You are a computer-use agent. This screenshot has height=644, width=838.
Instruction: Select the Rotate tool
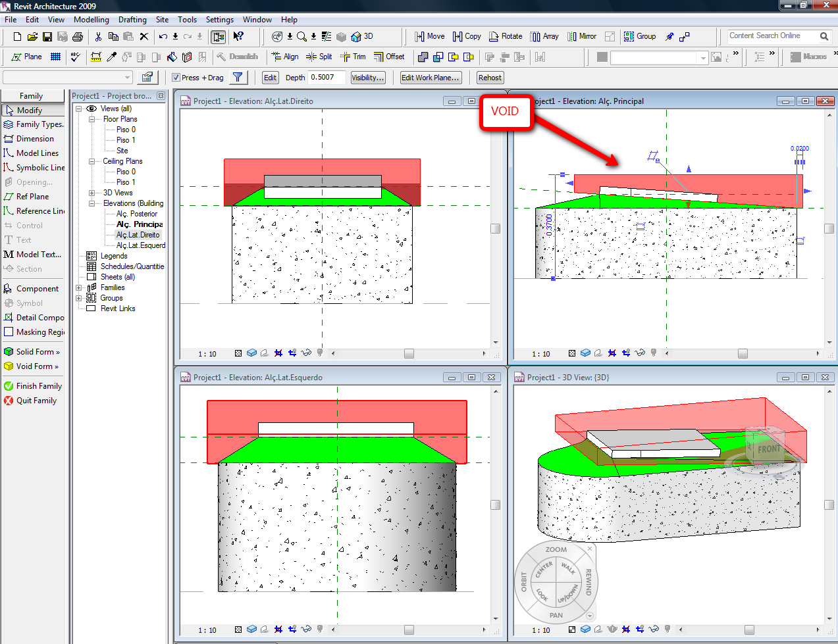pos(506,37)
